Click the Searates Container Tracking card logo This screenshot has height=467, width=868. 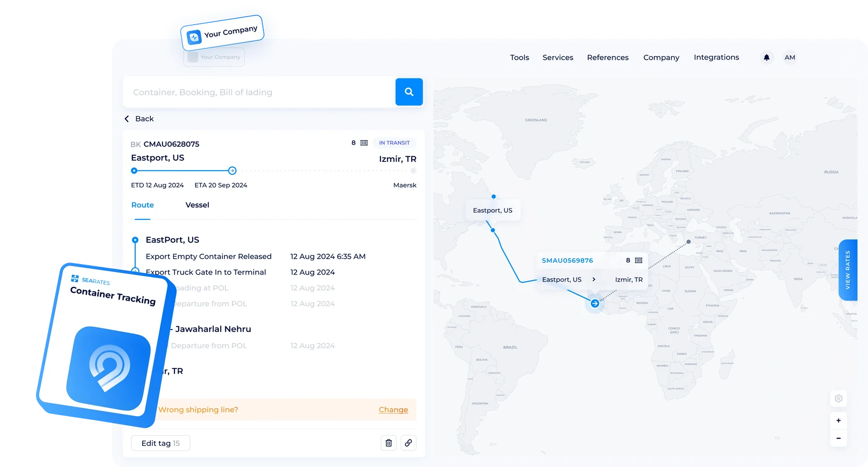coord(108,367)
